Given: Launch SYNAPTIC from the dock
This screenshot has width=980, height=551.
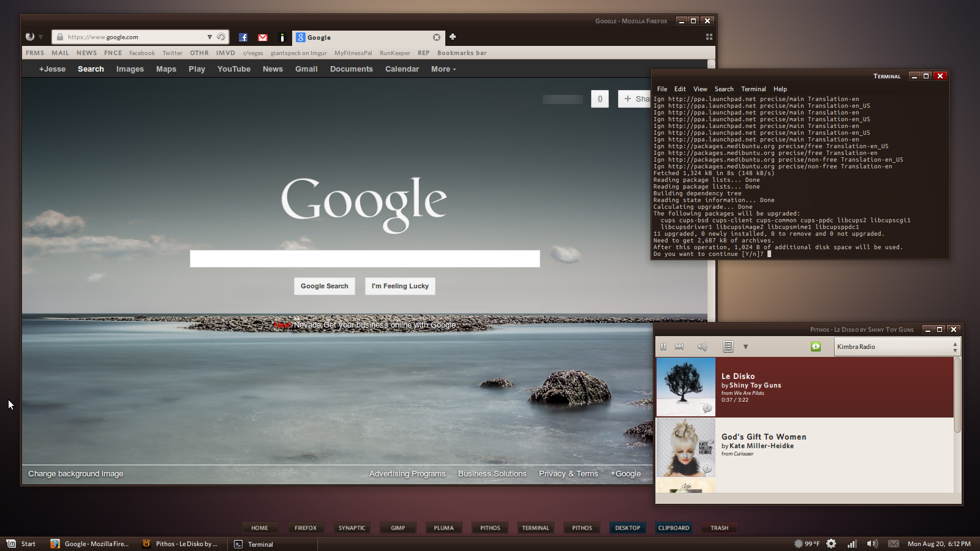Looking at the screenshot, I should 352,528.
